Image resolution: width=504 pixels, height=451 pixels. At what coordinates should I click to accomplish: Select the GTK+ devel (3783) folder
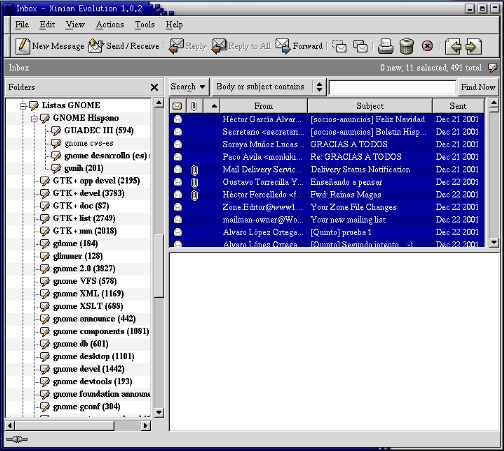pyautogui.click(x=89, y=193)
